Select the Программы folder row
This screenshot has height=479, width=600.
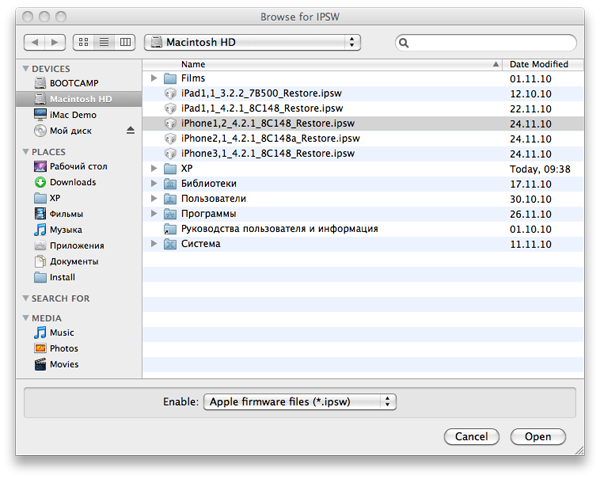coord(363,214)
